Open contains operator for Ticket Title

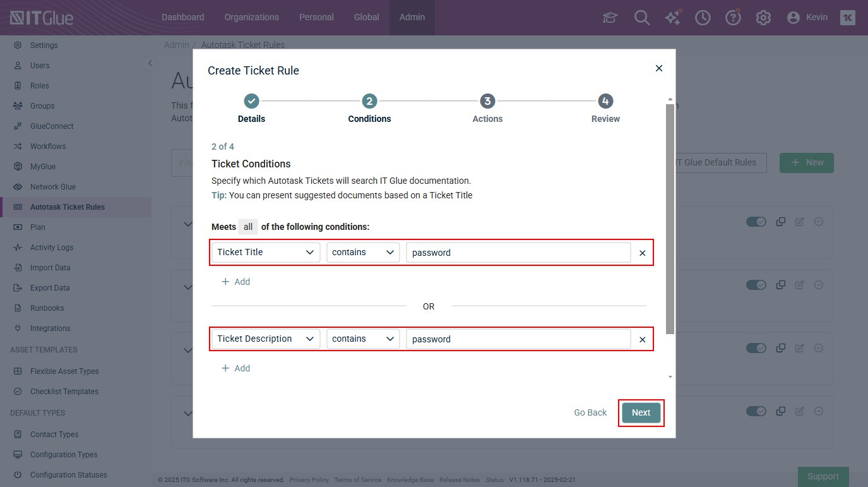pyautogui.click(x=363, y=252)
